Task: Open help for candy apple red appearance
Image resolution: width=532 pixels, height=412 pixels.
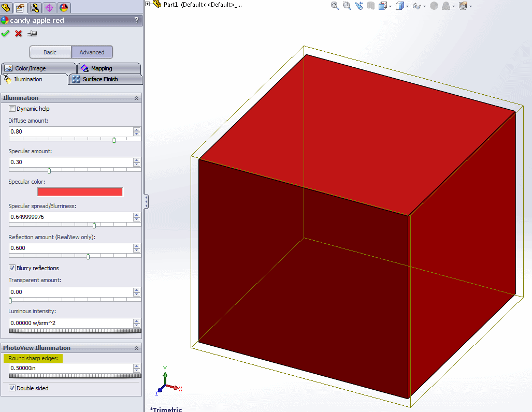Action: click(x=136, y=20)
